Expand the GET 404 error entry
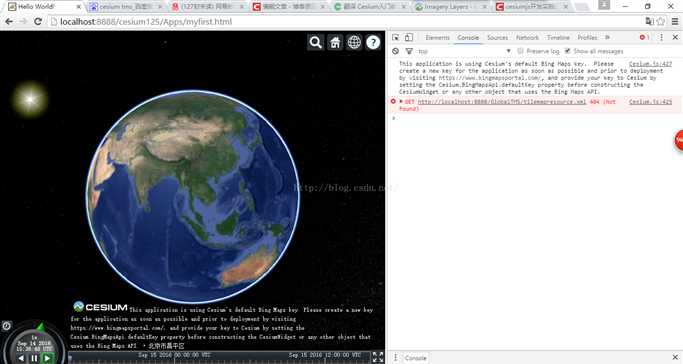 [401, 101]
